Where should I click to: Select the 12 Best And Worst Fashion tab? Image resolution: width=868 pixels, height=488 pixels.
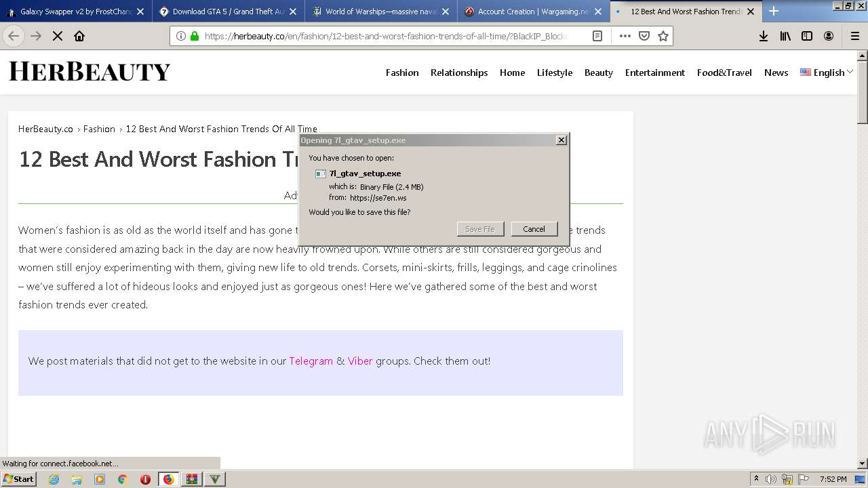(686, 12)
